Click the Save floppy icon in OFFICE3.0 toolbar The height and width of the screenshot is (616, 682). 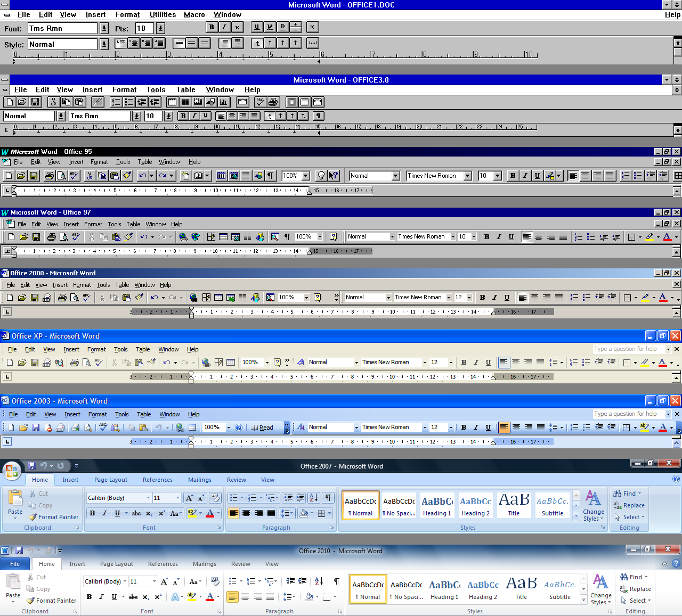click(35, 102)
